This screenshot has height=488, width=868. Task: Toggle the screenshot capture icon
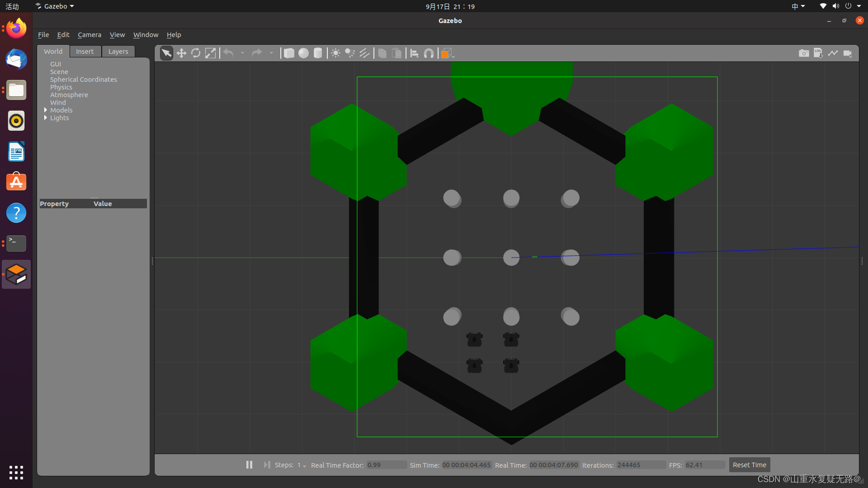804,53
